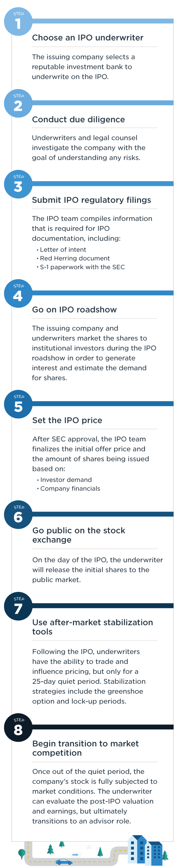
Task: Select Submit IPO regulatory filings heading
Action: click(91, 200)
